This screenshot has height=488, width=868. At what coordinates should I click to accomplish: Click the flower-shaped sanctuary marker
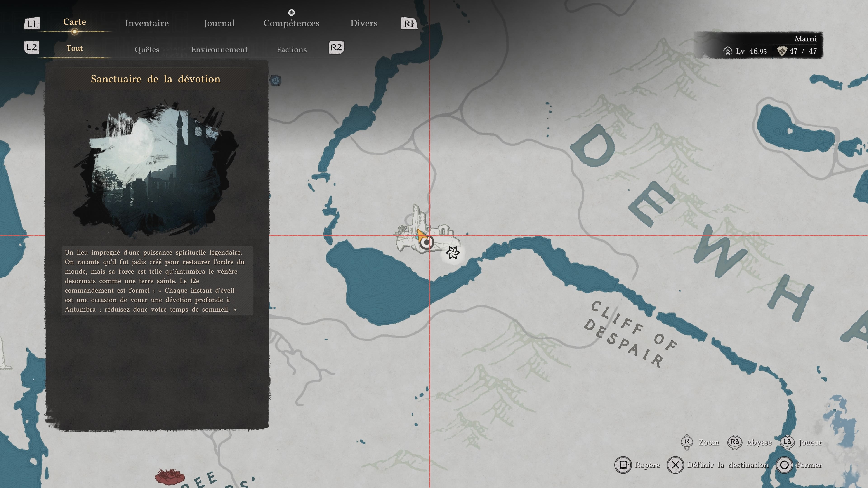pyautogui.click(x=453, y=253)
